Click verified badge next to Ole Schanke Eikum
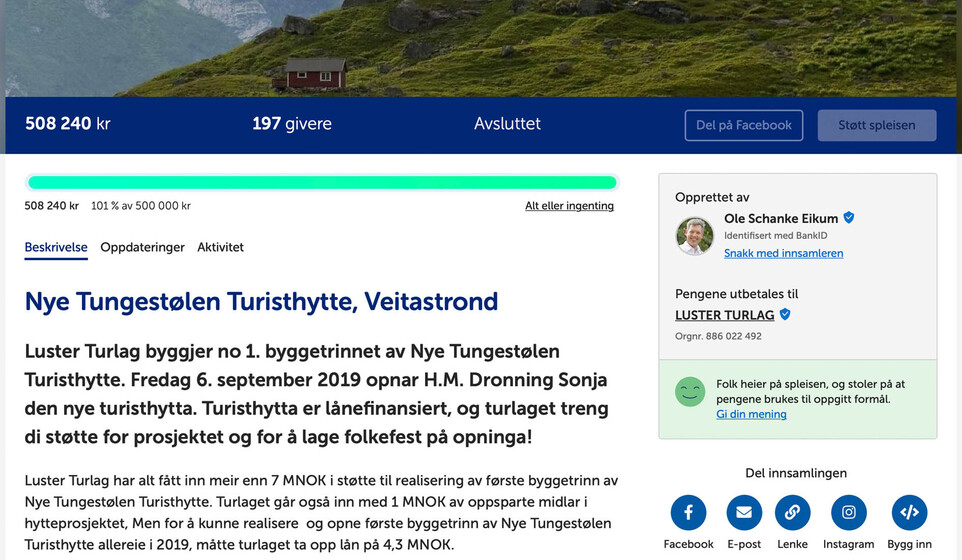962x560 pixels. coord(849,217)
